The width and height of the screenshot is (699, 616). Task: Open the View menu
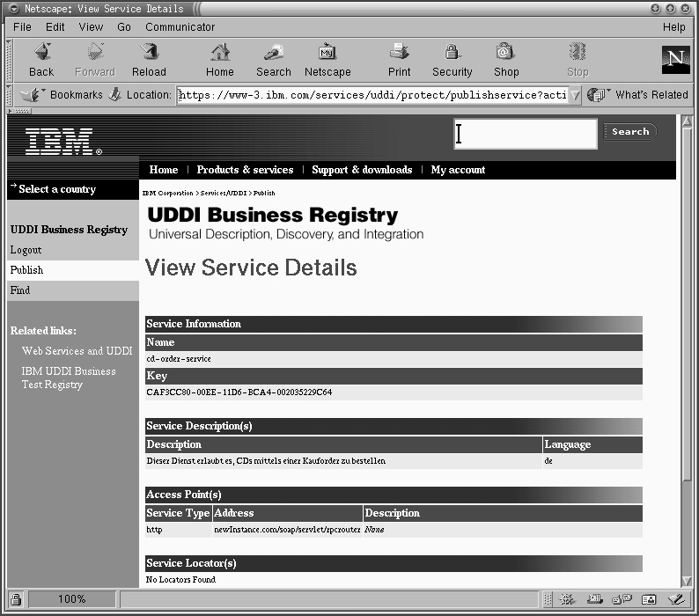[91, 27]
